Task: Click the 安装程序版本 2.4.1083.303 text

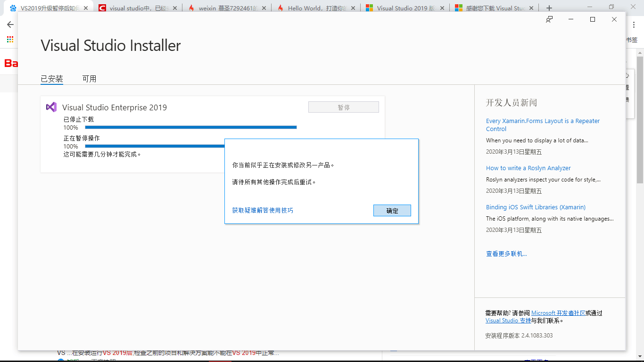Action: pos(519,336)
